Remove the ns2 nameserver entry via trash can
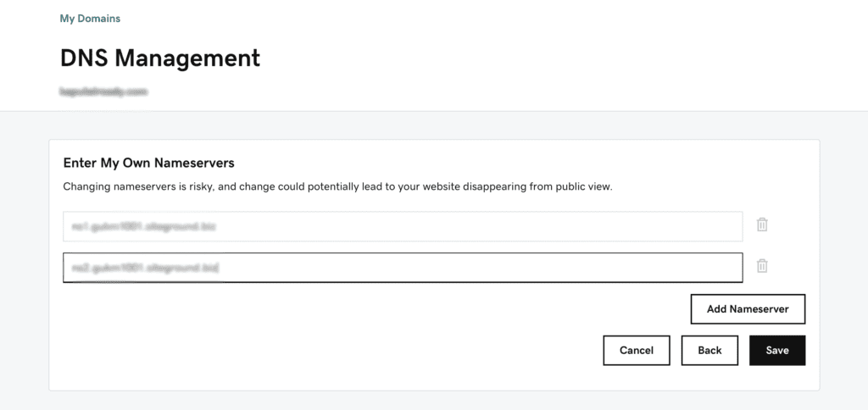Image resolution: width=868 pixels, height=410 pixels. click(x=762, y=266)
